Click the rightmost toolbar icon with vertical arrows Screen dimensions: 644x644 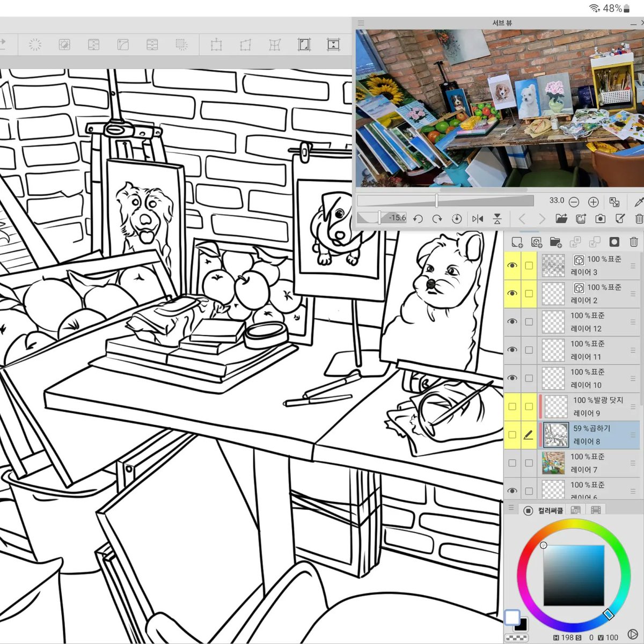pos(333,45)
